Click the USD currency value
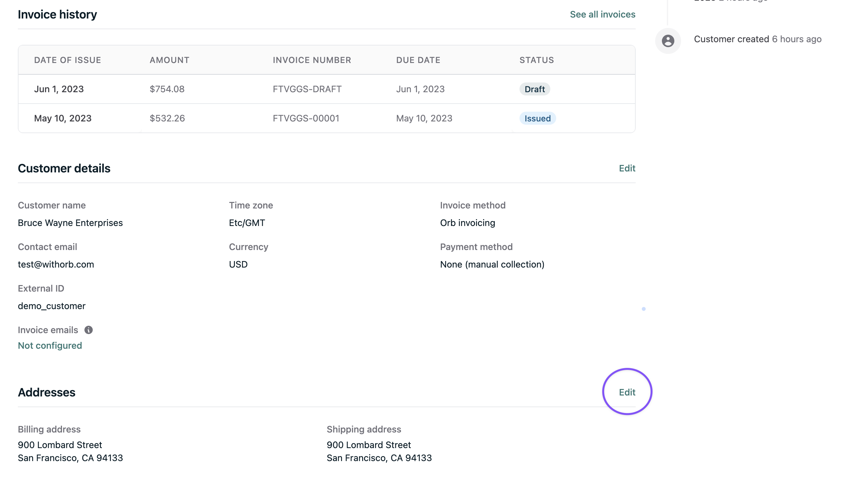This screenshot has width=868, height=489. (238, 264)
